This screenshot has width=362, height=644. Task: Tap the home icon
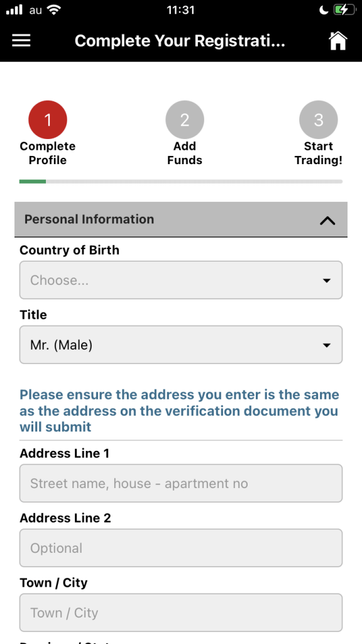point(337,41)
